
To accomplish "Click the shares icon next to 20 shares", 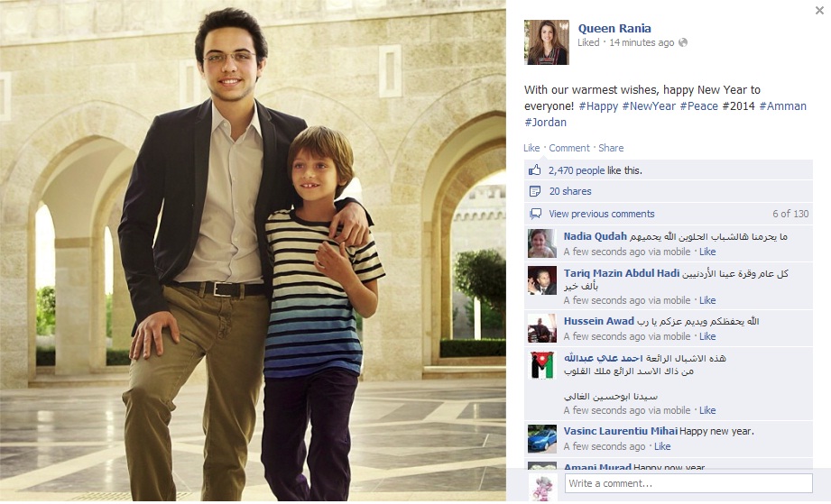I will point(535,191).
